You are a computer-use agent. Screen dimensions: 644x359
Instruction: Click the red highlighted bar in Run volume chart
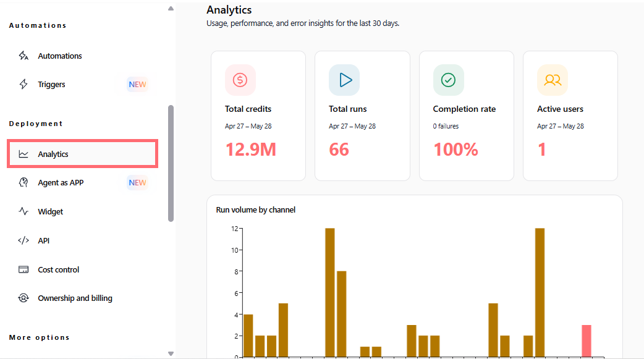coord(587,341)
